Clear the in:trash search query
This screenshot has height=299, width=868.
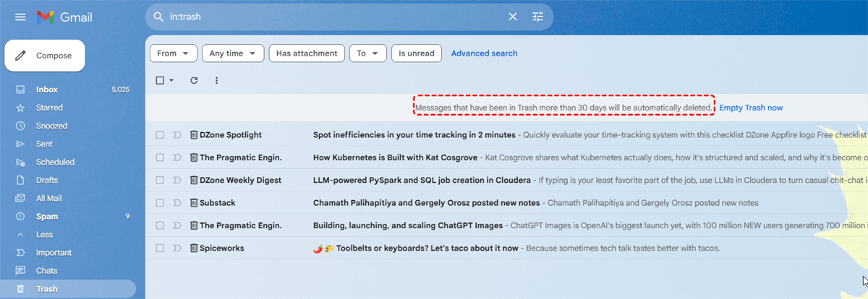[512, 17]
